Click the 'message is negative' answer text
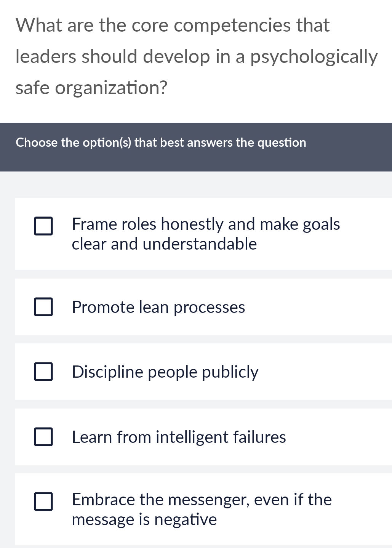Image resolution: width=392 pixels, height=548 pixels. coord(144,519)
